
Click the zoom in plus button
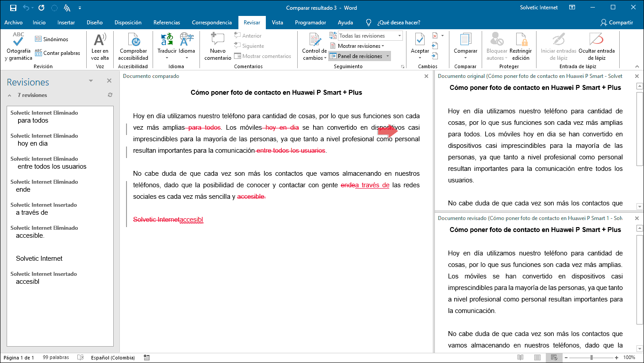pyautogui.click(x=617, y=358)
